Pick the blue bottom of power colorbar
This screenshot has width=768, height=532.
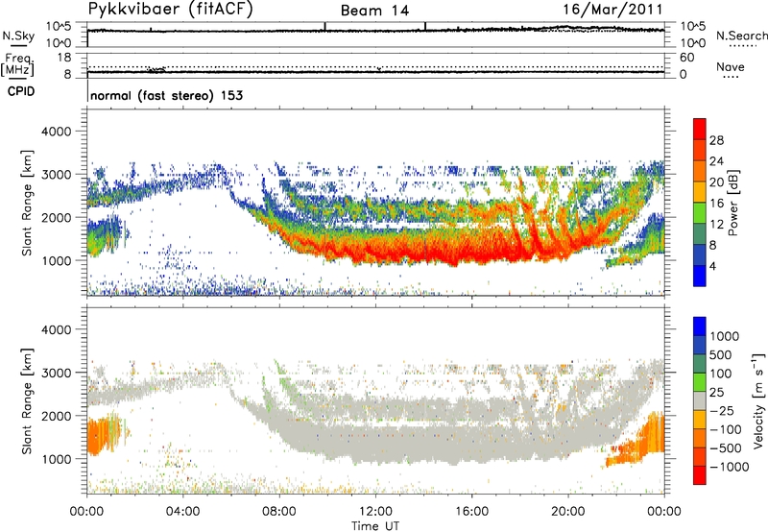(700, 276)
